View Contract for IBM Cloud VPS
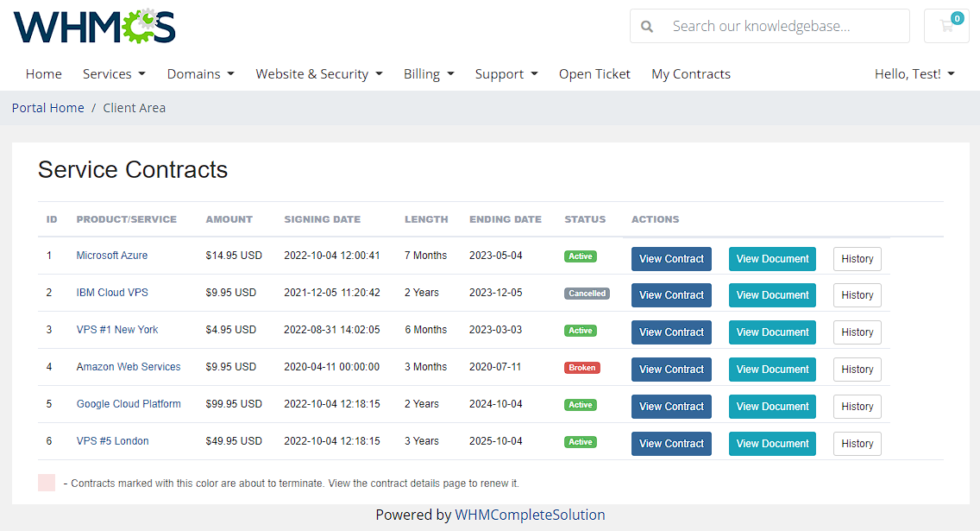 tap(671, 295)
